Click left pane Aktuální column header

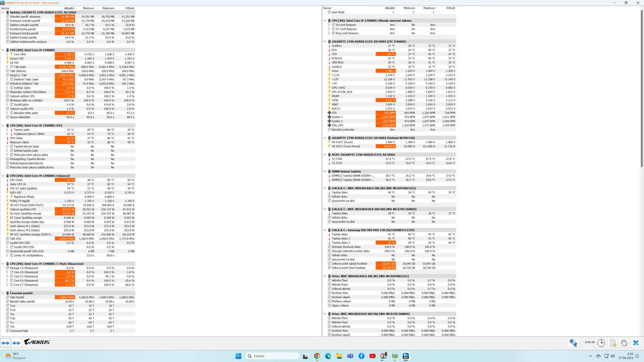(69, 8)
